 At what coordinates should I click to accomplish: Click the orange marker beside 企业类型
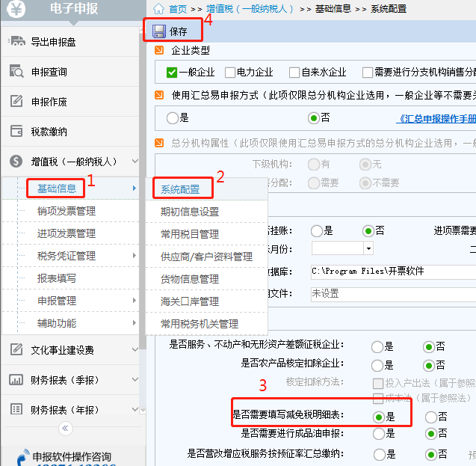pyautogui.click(x=159, y=50)
